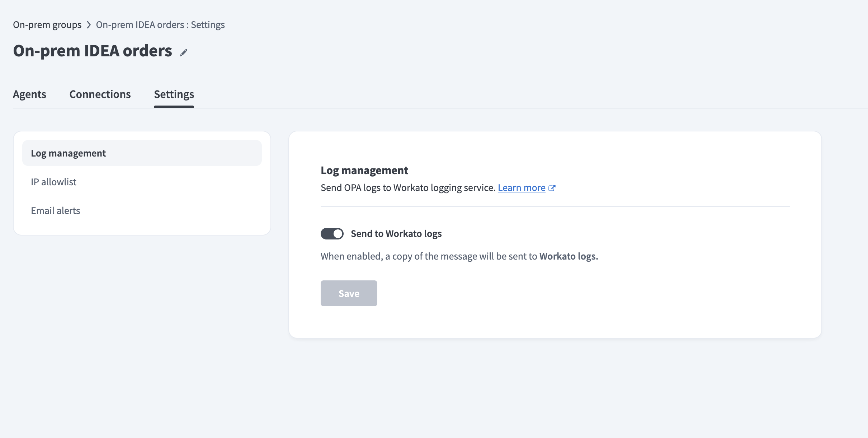Click the Log management panel heading
The width and height of the screenshot is (868, 438).
364,170
